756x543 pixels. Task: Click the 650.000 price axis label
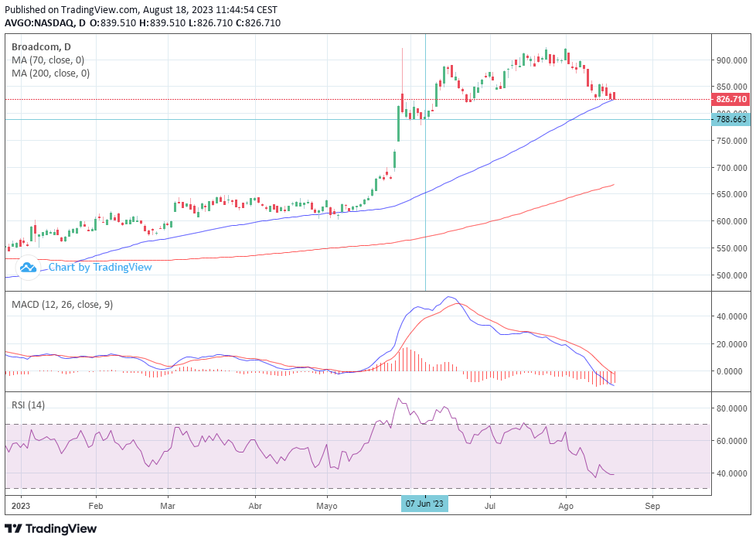pos(731,194)
